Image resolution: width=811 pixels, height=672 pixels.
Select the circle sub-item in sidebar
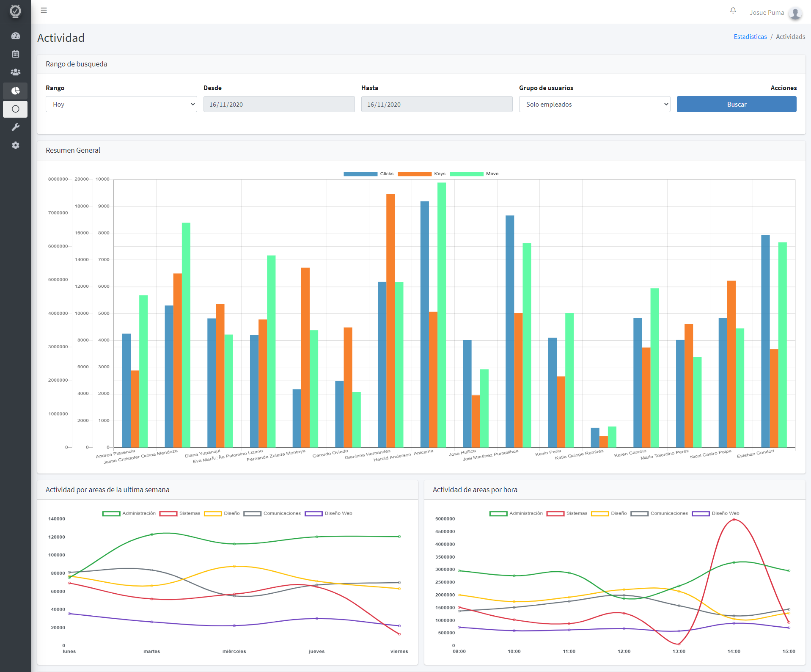pos(15,109)
